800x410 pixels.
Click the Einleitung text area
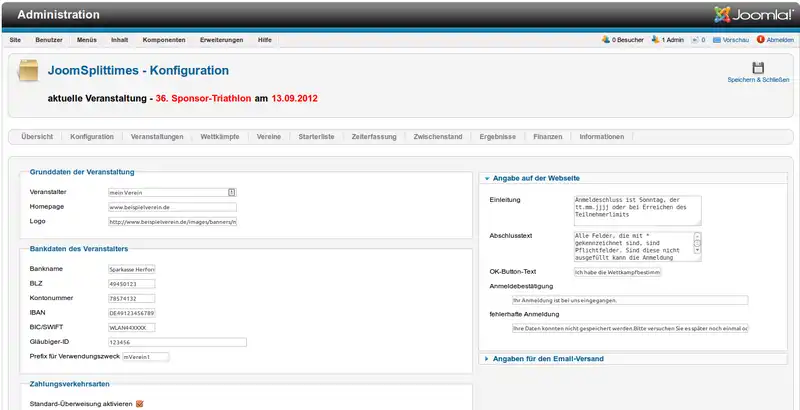pyautogui.click(x=638, y=211)
